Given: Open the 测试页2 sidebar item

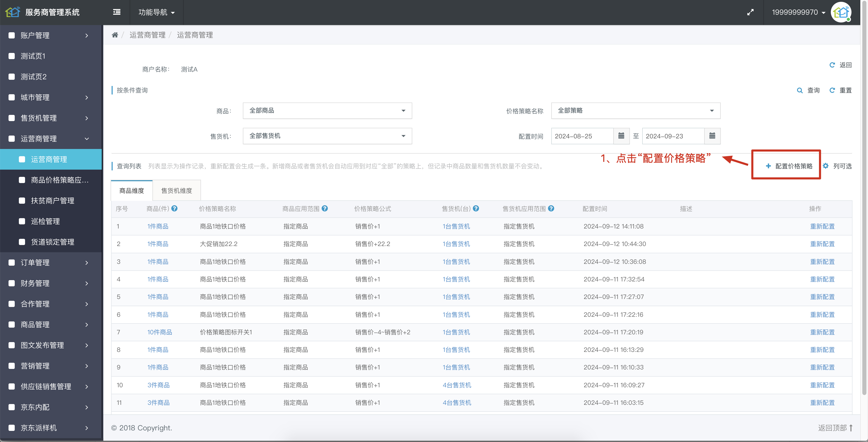Looking at the screenshot, I should pos(51,77).
